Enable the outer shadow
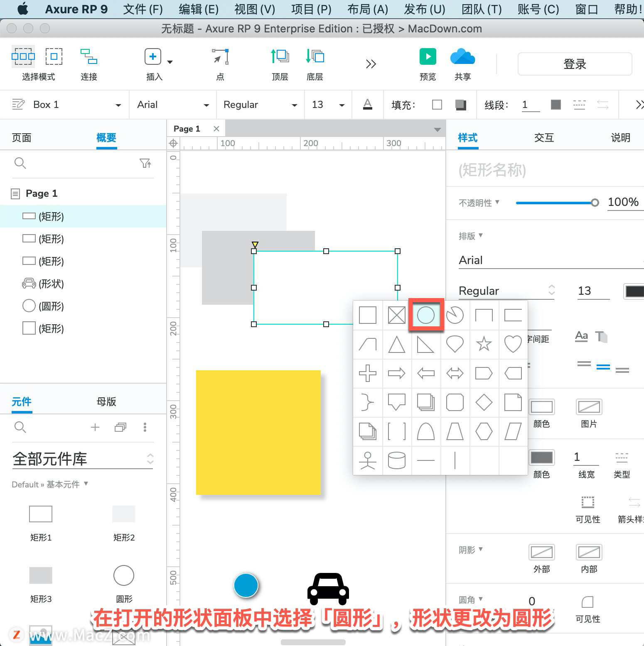The height and width of the screenshot is (646, 644). click(542, 552)
